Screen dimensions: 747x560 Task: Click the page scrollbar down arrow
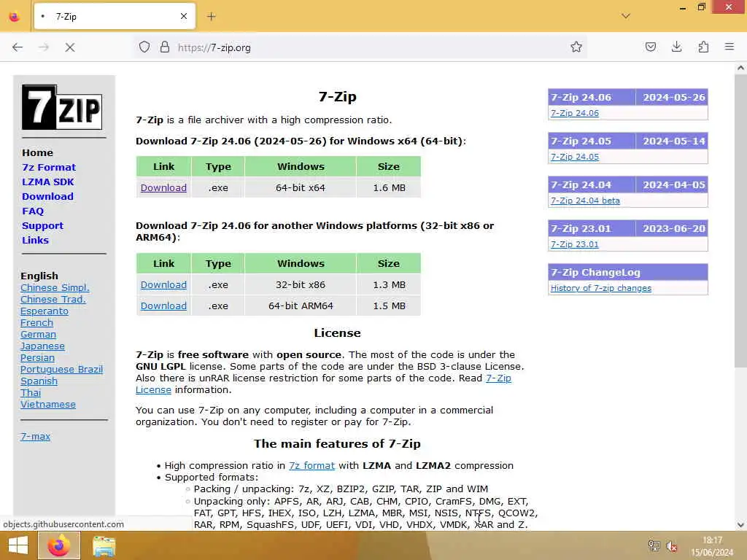(740, 525)
